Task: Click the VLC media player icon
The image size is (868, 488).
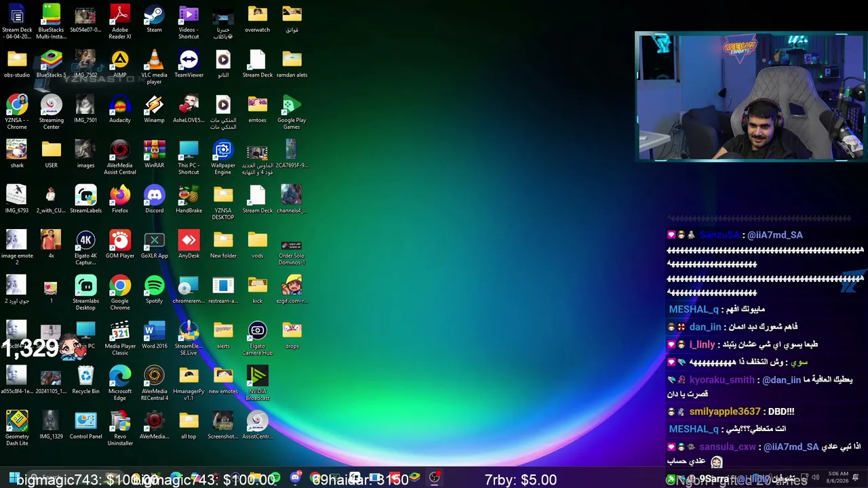Action: click(154, 67)
